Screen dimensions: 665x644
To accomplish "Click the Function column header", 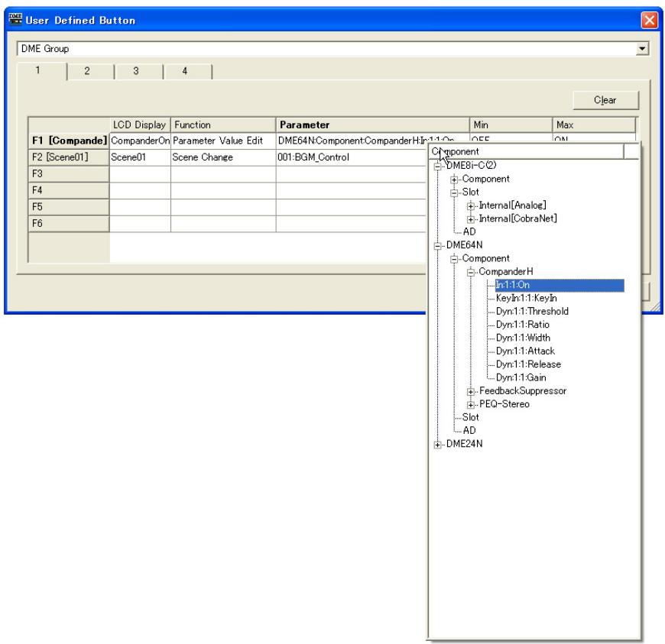I will click(x=223, y=125).
